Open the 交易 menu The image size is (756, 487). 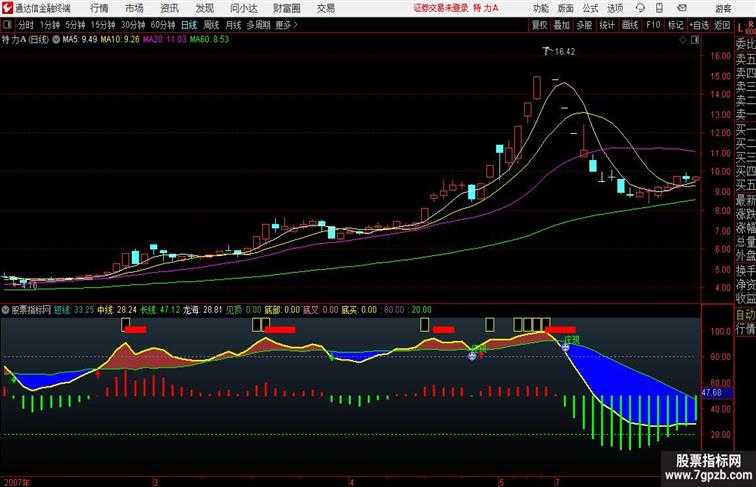325,8
